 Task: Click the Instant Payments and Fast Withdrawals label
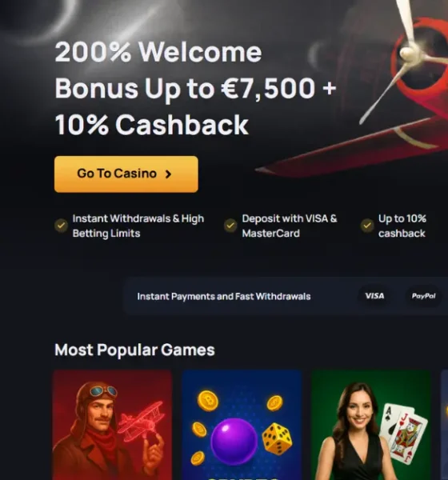(224, 296)
